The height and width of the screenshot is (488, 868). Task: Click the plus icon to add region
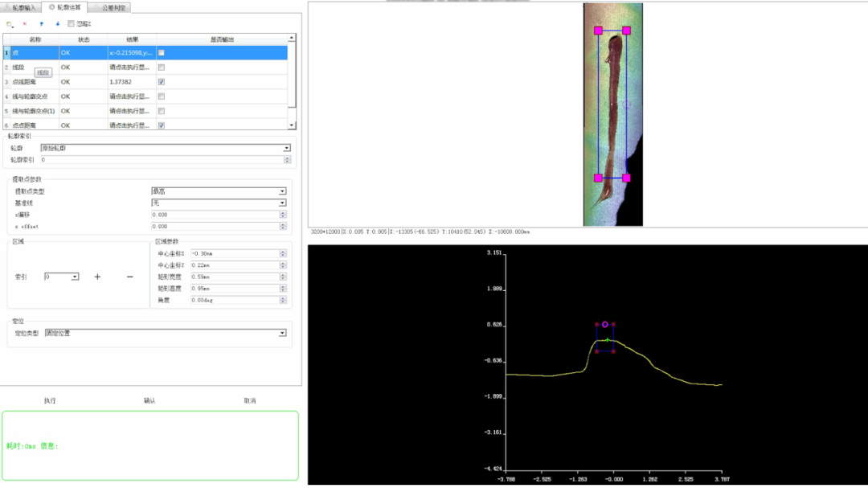[x=97, y=277]
